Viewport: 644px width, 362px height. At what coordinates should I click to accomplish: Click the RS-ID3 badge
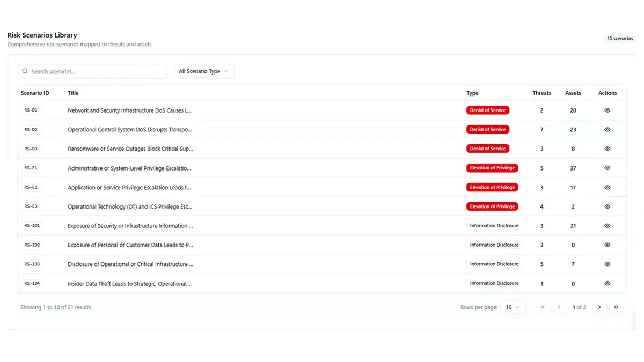(32, 264)
